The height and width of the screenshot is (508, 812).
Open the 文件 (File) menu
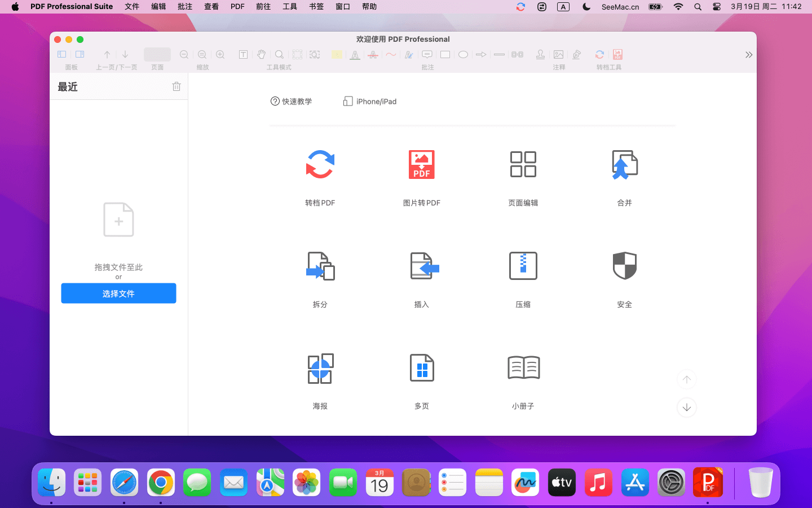[x=132, y=7]
